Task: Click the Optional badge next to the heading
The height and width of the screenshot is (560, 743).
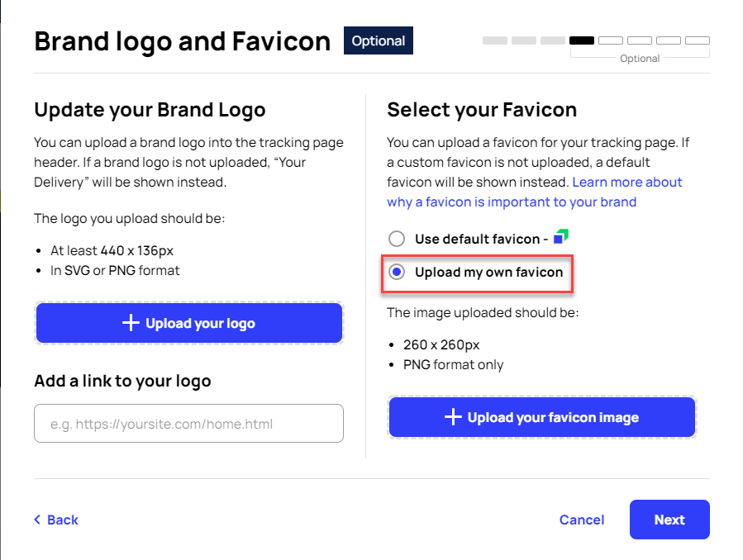Action: tap(378, 40)
